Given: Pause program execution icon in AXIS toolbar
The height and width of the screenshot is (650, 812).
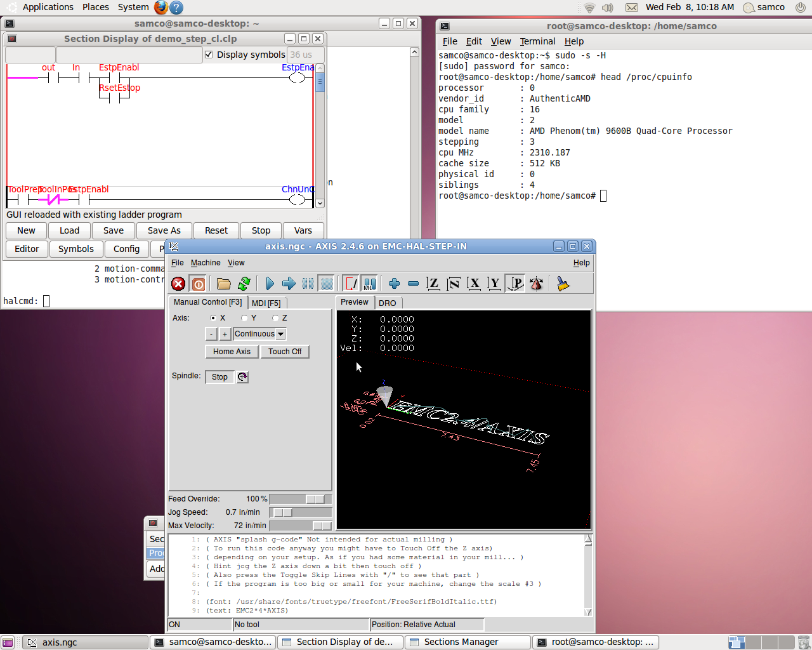Looking at the screenshot, I should [x=308, y=284].
